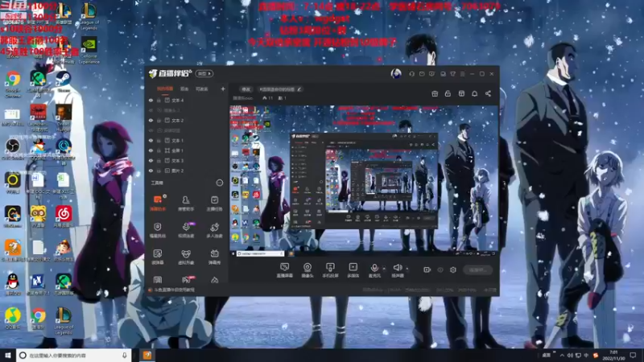Hide the 图片 2 layer via its eye
The height and width of the screenshot is (362, 644).
(151, 171)
